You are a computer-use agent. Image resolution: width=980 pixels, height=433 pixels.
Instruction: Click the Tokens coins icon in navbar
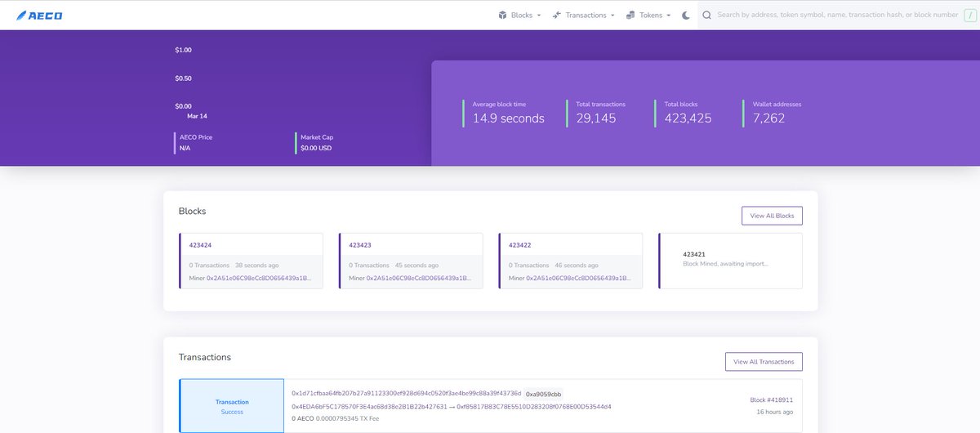click(630, 15)
